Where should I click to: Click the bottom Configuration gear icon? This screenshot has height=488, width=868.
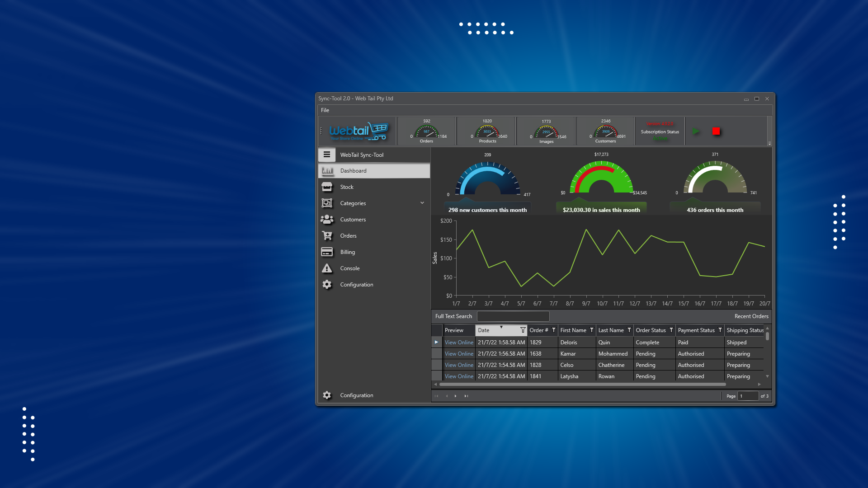[x=327, y=395]
